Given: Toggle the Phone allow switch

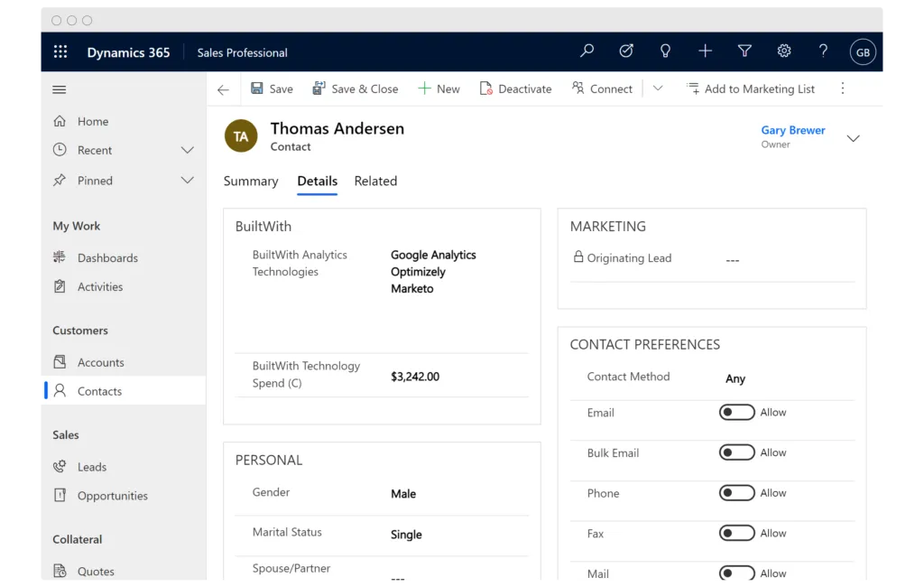Looking at the screenshot, I should tap(736, 493).
